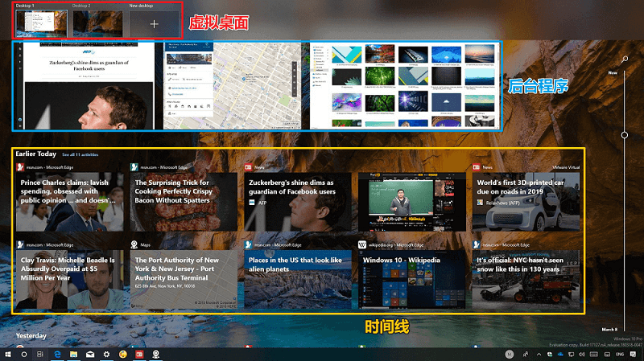Open File Explorer from taskbar
Viewport: 644px width, 361px height.
point(73,354)
